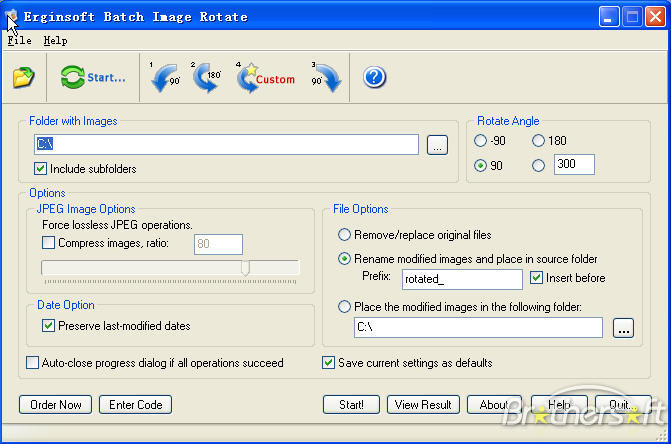Screen dimensions: 671x444
Task: Click the JPEG compression ratio slider handle
Action: point(245,267)
